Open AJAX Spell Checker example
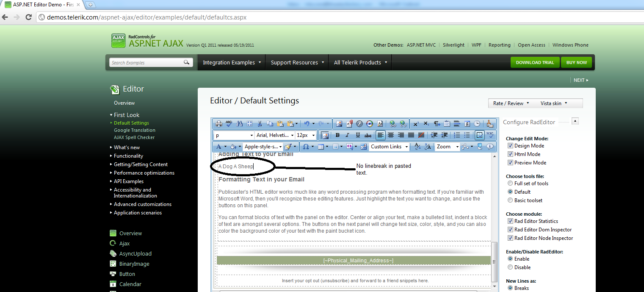The height and width of the screenshot is (292, 644). (x=134, y=137)
